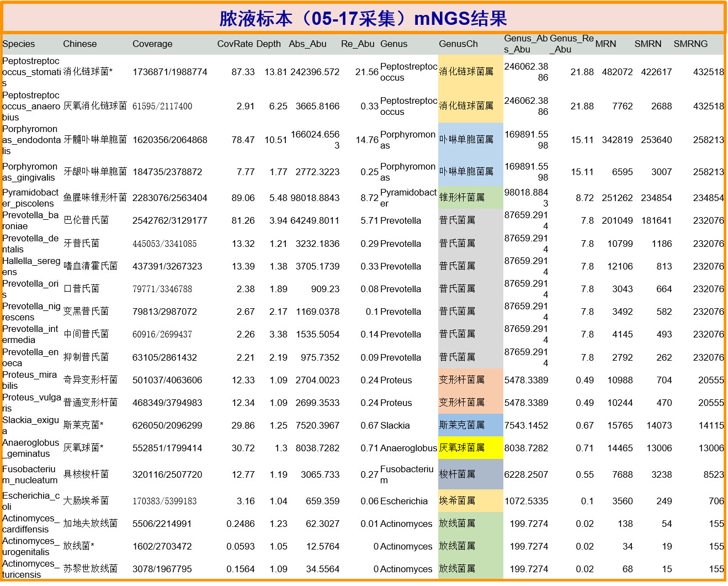This screenshot has width=728, height=586.
Task: Click species Porphyromonas_endodontalis cell
Action: (x=31, y=140)
